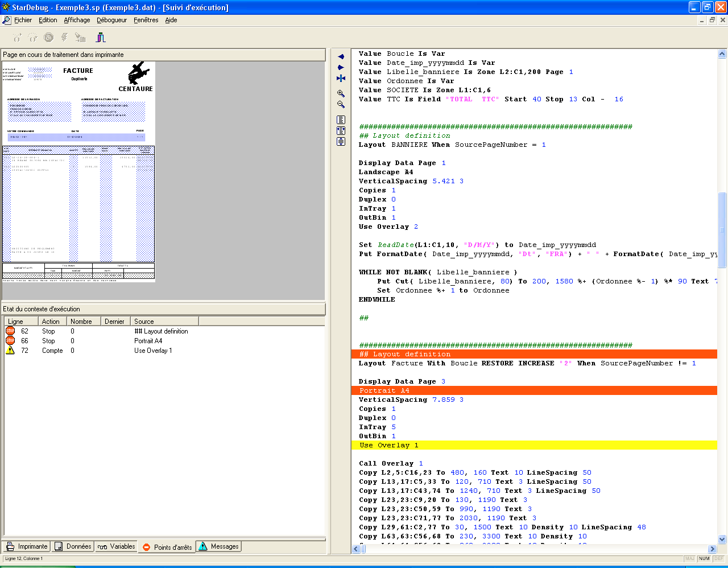The height and width of the screenshot is (568, 728).
Task: Click the full page view icon
Action: pyautogui.click(x=341, y=120)
